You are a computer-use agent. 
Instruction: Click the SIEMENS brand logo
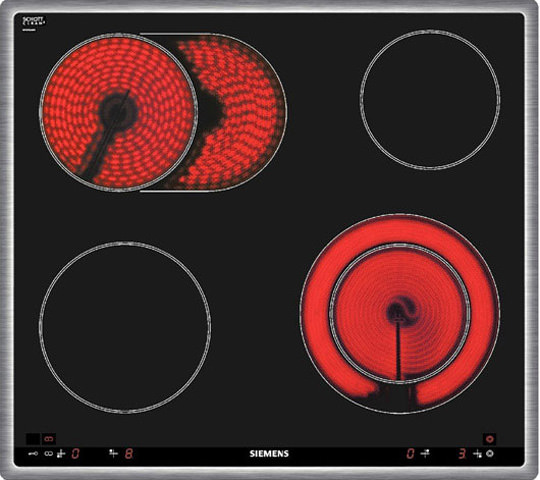tap(269, 453)
